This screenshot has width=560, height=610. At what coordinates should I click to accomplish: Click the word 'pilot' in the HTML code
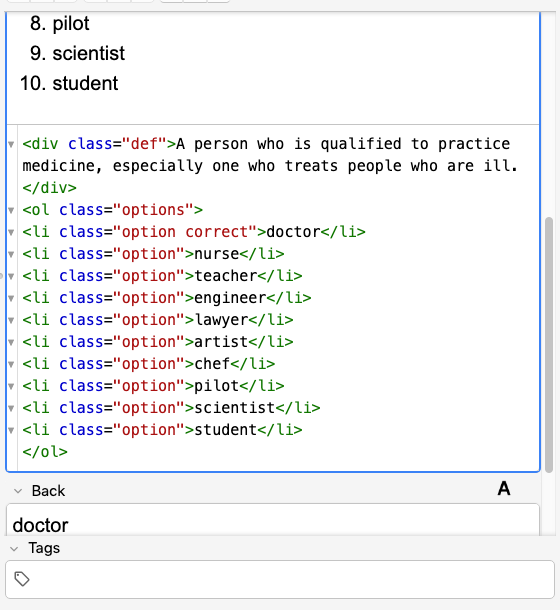(216, 386)
